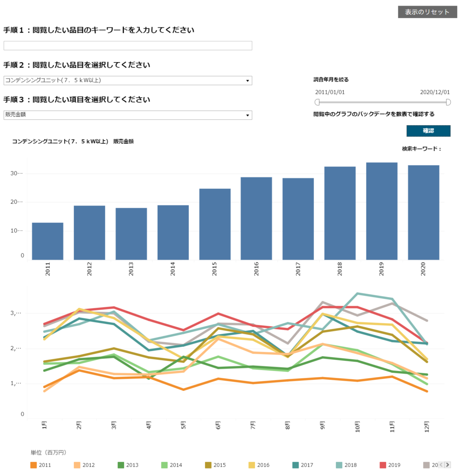
Task: Select the 2013 green legend swatch
Action: pyautogui.click(x=120, y=465)
